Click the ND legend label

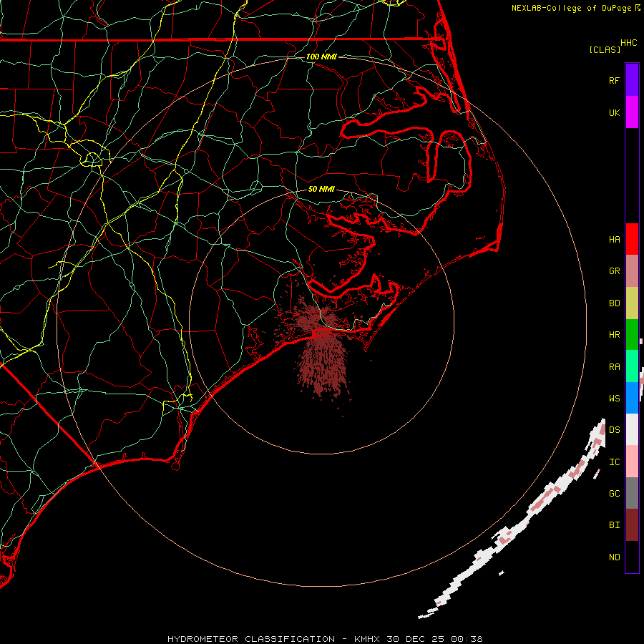tap(614, 557)
